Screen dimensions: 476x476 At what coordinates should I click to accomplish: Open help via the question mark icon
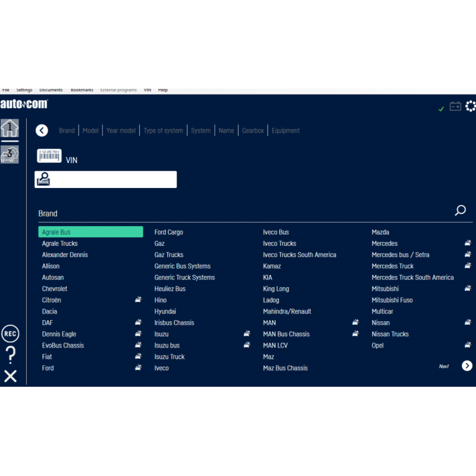(x=10, y=355)
